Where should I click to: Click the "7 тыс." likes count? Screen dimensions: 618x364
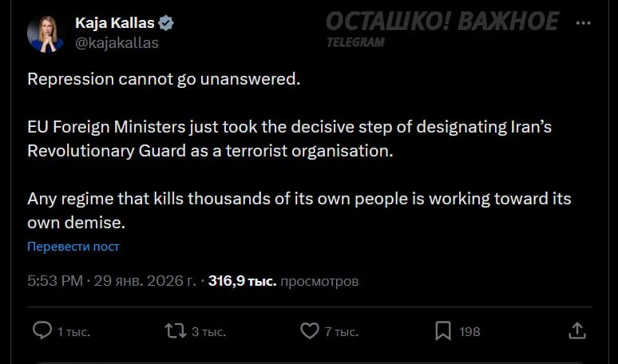tap(340, 331)
